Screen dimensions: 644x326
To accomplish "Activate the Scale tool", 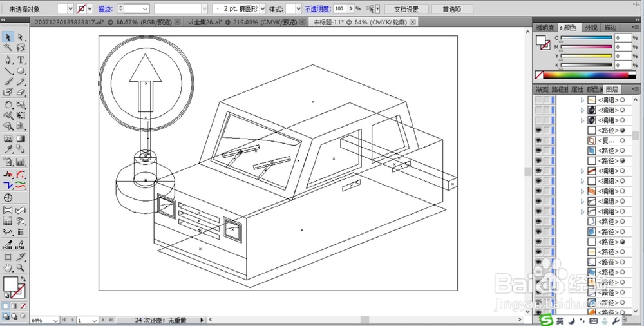I will pos(21,105).
